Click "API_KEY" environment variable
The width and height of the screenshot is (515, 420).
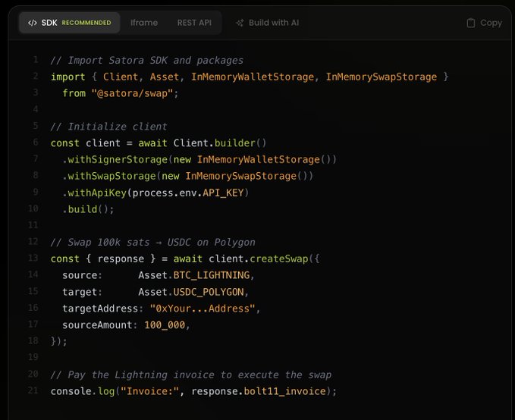pos(223,193)
